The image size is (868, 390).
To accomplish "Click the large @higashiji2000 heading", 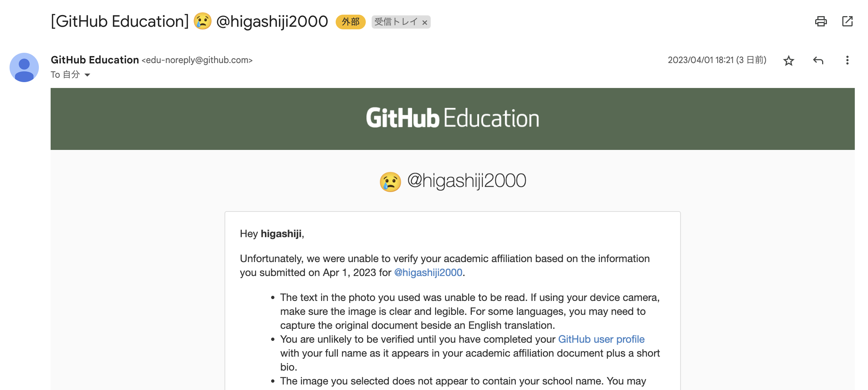I will (467, 181).
